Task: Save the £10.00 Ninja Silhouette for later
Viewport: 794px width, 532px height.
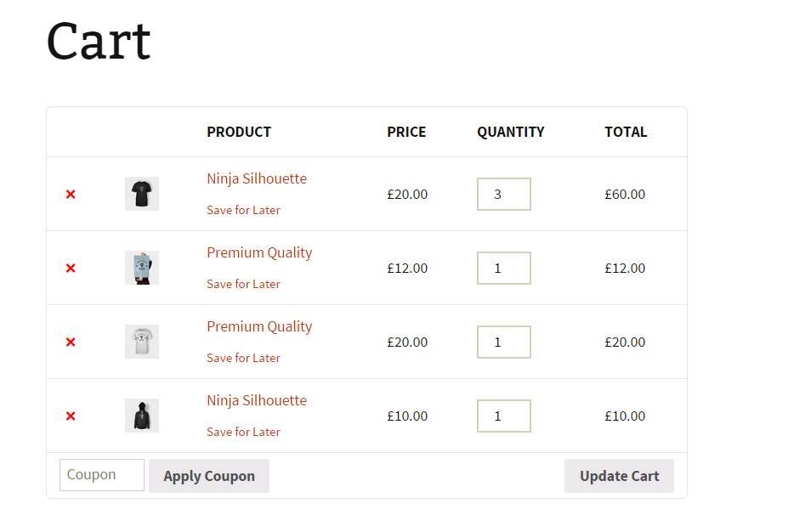Action: (x=243, y=432)
